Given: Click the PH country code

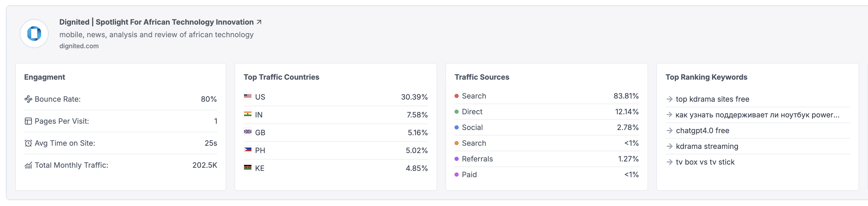Looking at the screenshot, I should point(260,150).
